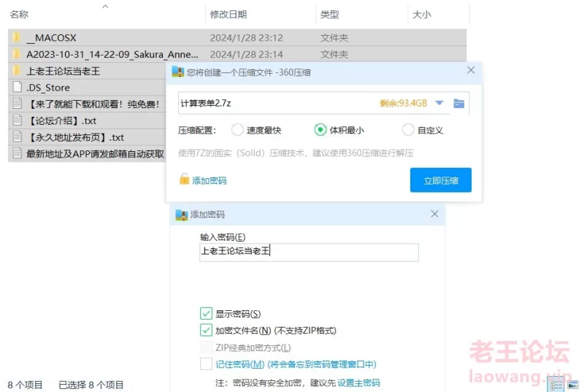Click the 立即压缩 button
The height and width of the screenshot is (392, 584).
pyautogui.click(x=441, y=180)
